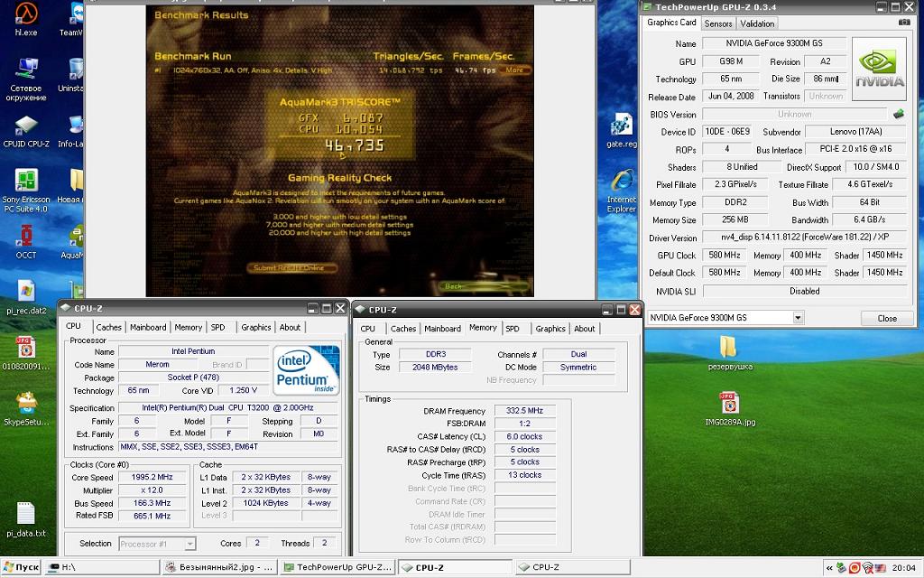Click the Specification field in CPU-Z
The height and width of the screenshot is (578, 924).
point(228,407)
